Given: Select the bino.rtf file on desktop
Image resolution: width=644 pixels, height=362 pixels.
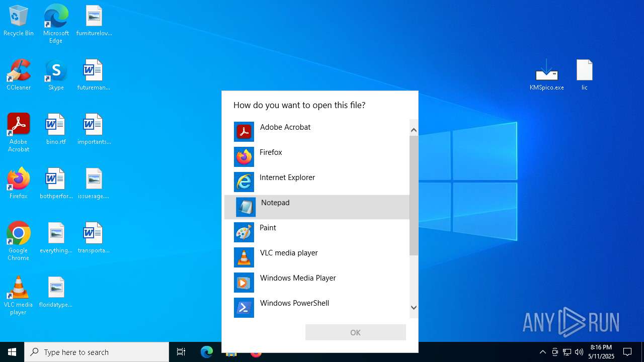Looking at the screenshot, I should tap(56, 129).
